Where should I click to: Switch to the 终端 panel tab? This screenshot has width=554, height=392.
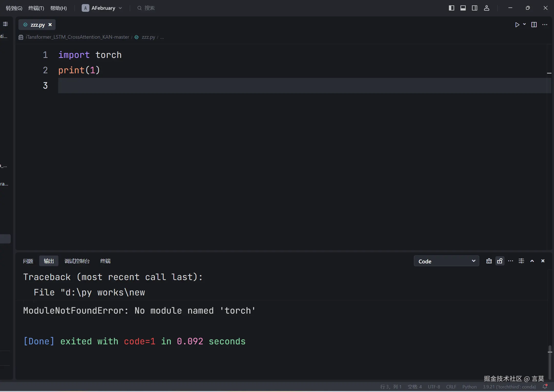pos(105,261)
